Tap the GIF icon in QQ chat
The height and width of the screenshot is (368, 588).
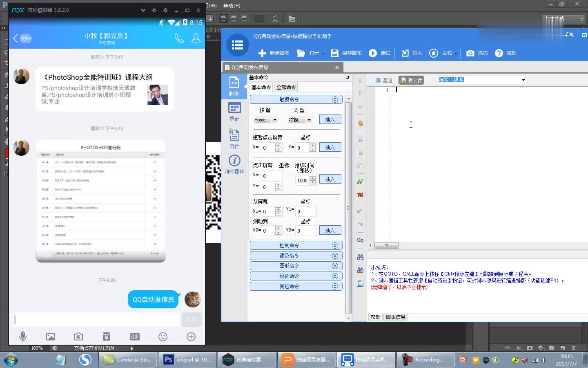tap(135, 337)
